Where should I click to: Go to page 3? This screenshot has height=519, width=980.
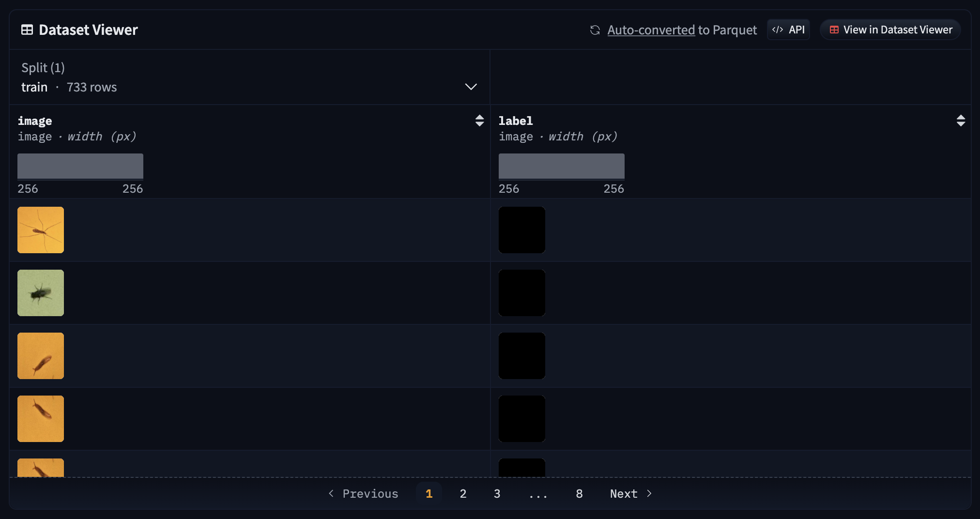pos(497,494)
